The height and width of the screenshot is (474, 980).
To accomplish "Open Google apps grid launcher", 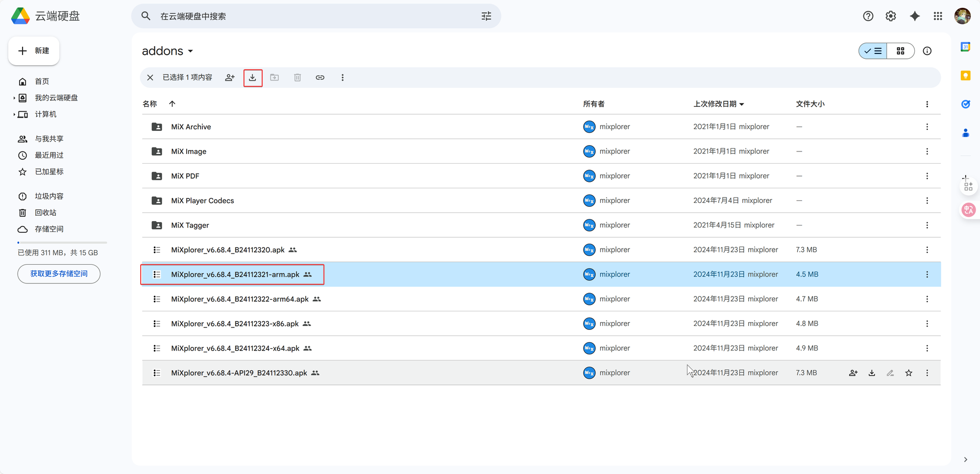I will 938,16.
